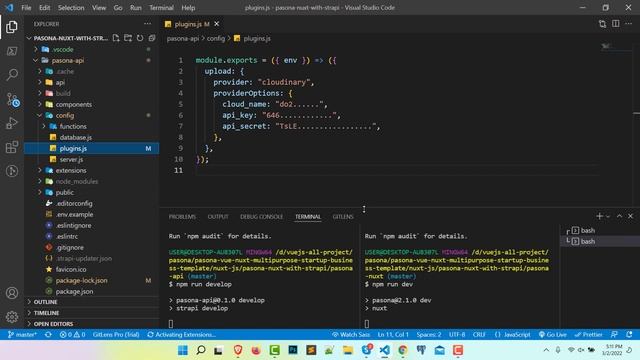Open the Terminal menu
Viewport: 640px width, 360px height.
click(x=161, y=8)
